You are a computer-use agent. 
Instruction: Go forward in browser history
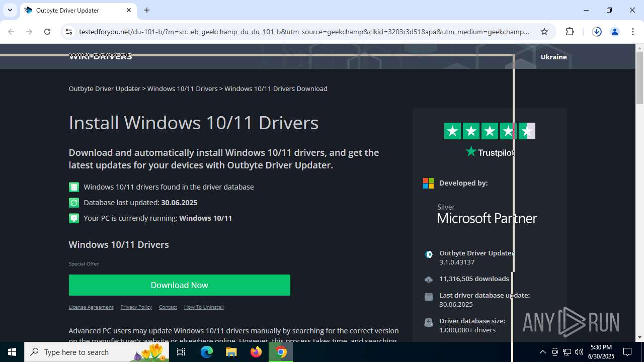[x=29, y=32]
